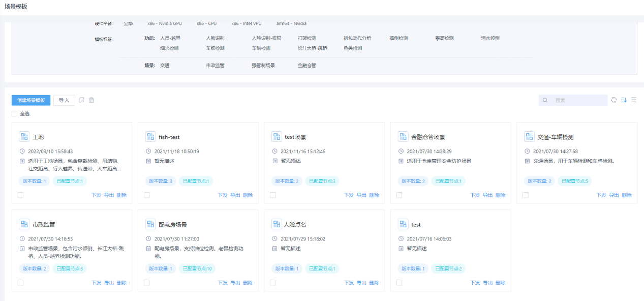This screenshot has width=644, height=301.
Task: Check the 市政监管 card checkbox
Action: pos(21,283)
